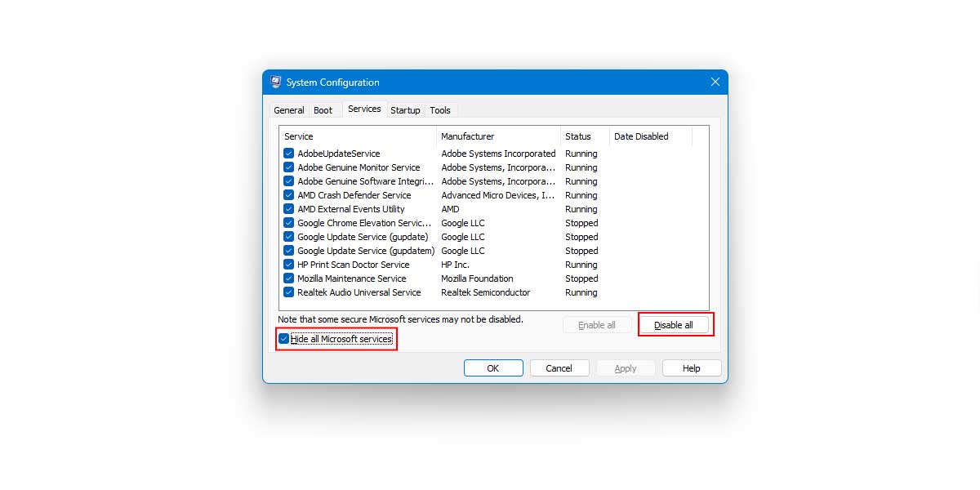Click the Enable all button
The width and height of the screenshot is (980, 490).
(597, 325)
